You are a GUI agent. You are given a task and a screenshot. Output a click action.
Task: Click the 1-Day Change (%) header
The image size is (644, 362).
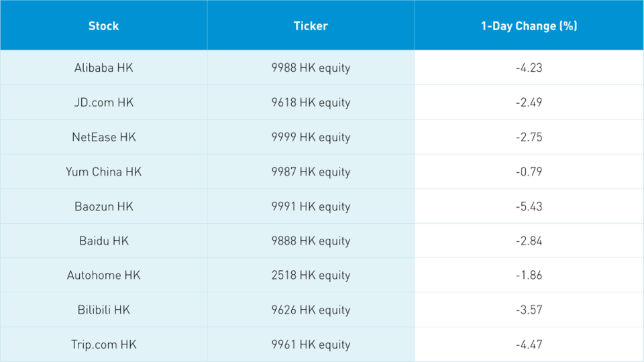point(529,26)
